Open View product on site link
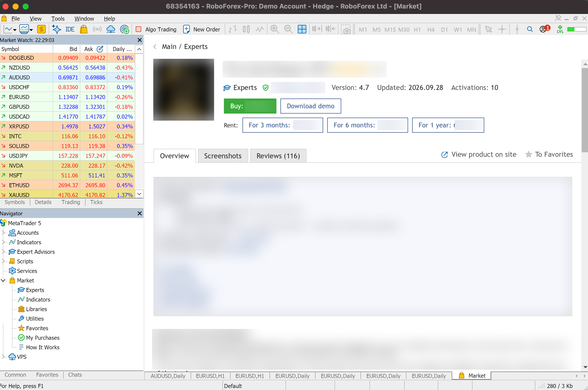This screenshot has height=390, width=588. 479,154
